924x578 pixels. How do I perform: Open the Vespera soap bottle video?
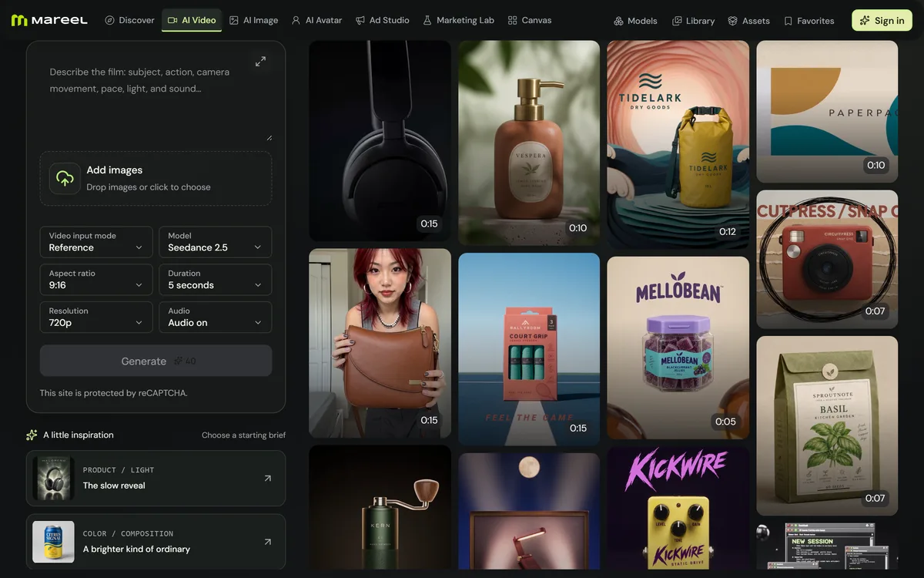529,143
